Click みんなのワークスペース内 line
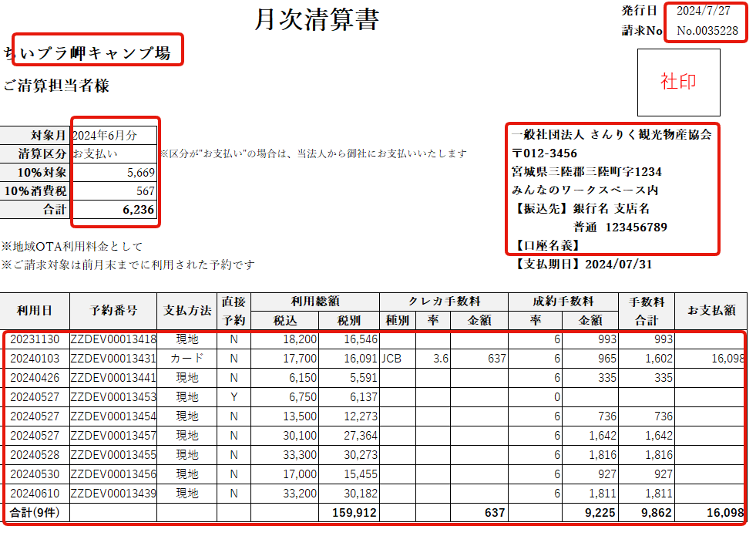 [585, 190]
